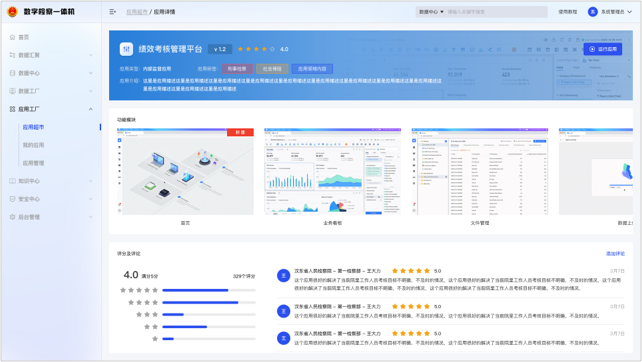The height and width of the screenshot is (362, 642).
Task: Open the 系统管理员 user dropdown arrow
Action: click(630, 12)
